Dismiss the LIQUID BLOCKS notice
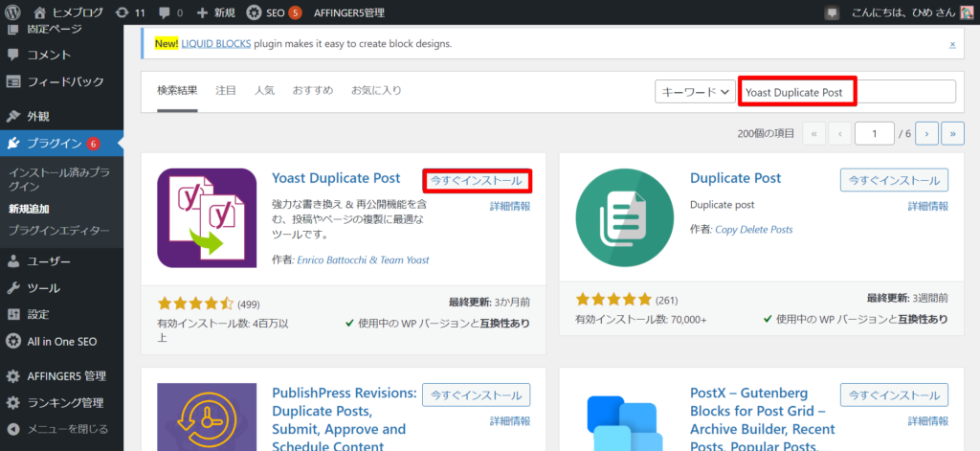 952,44
